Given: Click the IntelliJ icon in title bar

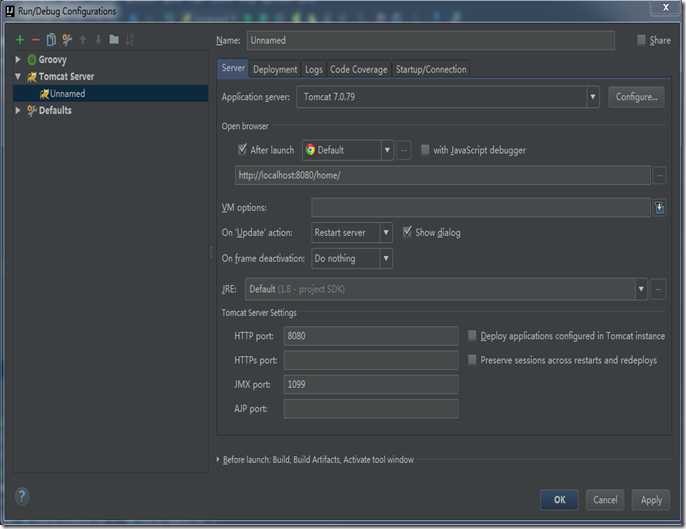Looking at the screenshot, I should pos(10,11).
